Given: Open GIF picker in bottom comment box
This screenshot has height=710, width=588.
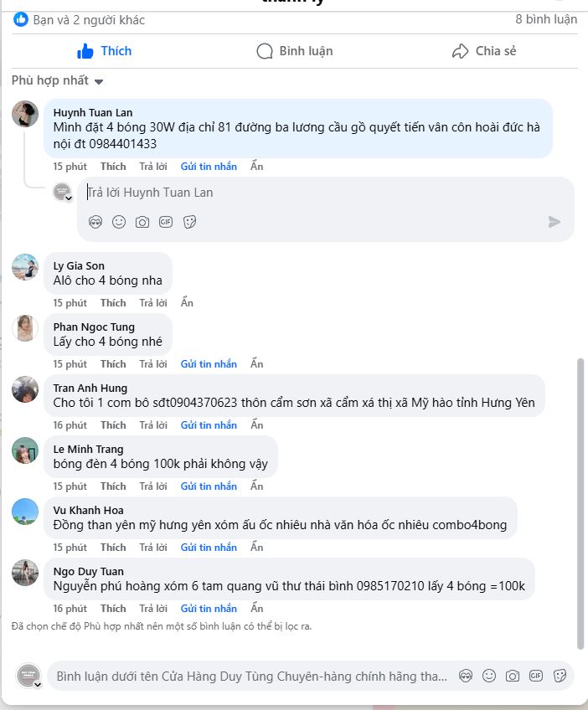Looking at the screenshot, I should coord(536,676).
